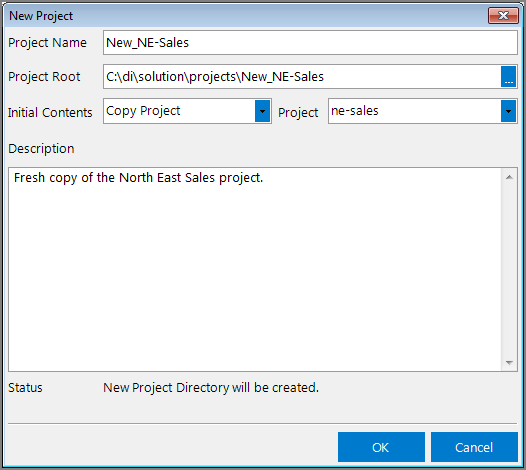526x470 pixels.
Task: Open the Initial Contents dropdown arrow
Action: (x=262, y=111)
